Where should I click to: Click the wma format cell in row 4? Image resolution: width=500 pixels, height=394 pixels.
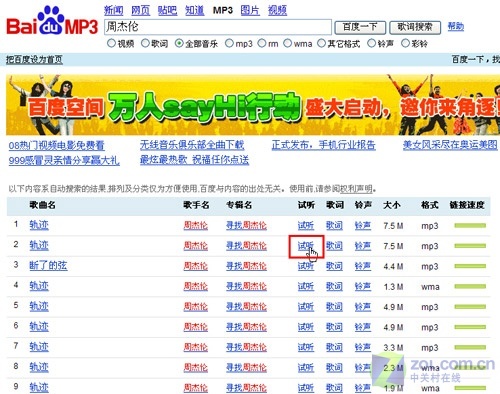click(430, 287)
